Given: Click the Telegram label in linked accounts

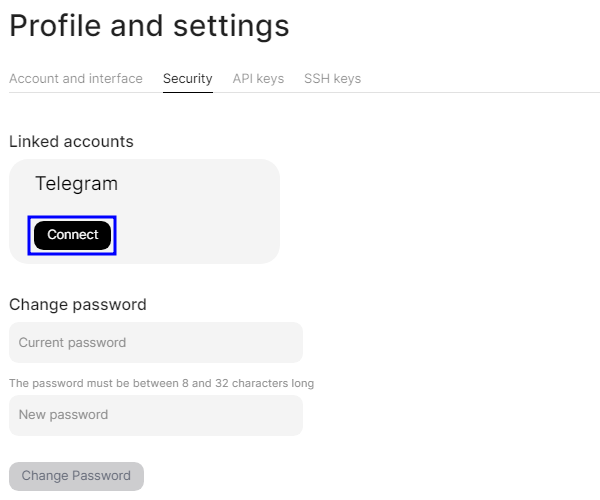Looking at the screenshot, I should click(x=76, y=184).
